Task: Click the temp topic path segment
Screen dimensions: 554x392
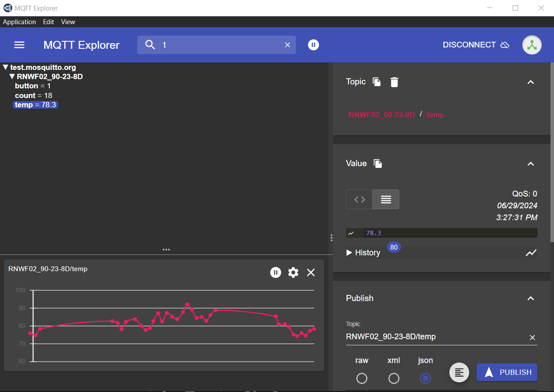Action: coord(435,115)
